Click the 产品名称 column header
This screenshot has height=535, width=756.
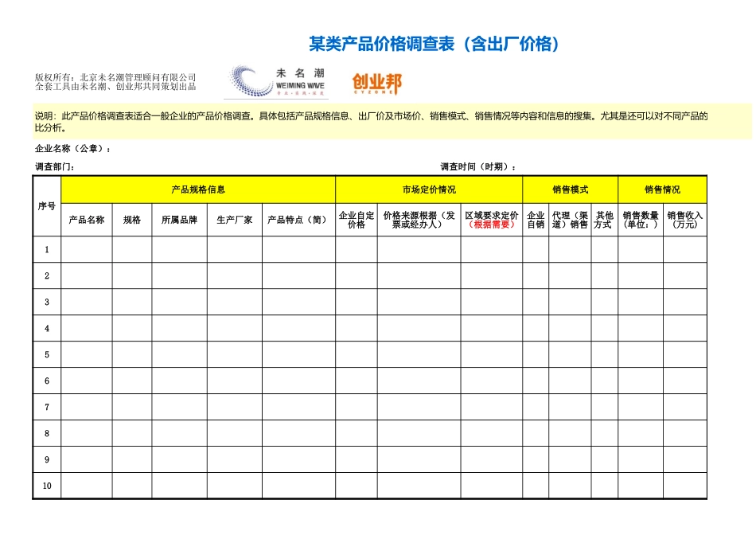pyautogui.click(x=87, y=217)
